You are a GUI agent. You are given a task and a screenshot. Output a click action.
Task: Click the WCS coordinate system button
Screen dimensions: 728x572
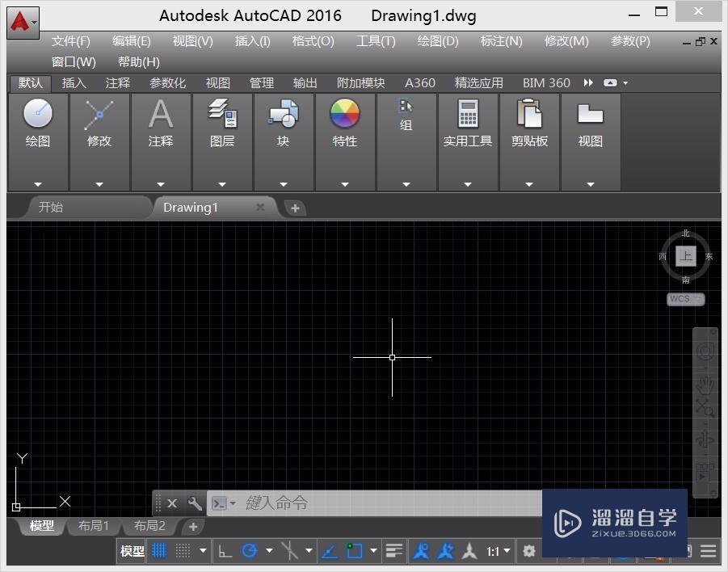(685, 299)
